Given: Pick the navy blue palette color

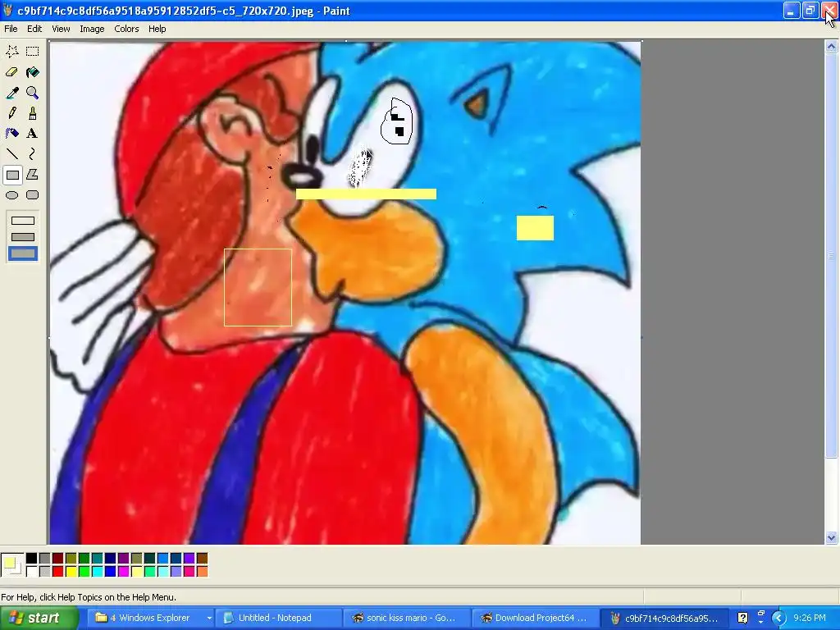Looking at the screenshot, I should [x=111, y=558].
